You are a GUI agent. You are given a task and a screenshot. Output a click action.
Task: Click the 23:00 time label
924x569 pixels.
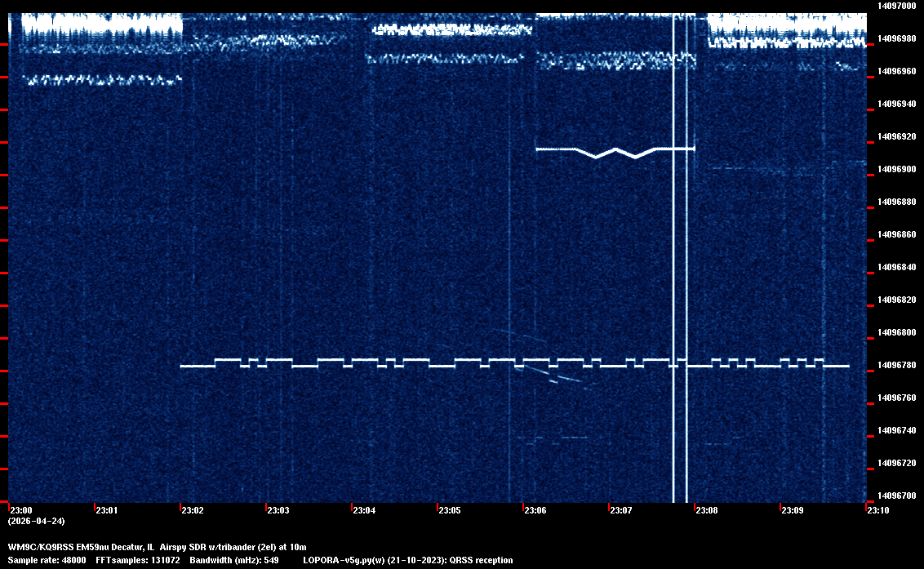20,511
